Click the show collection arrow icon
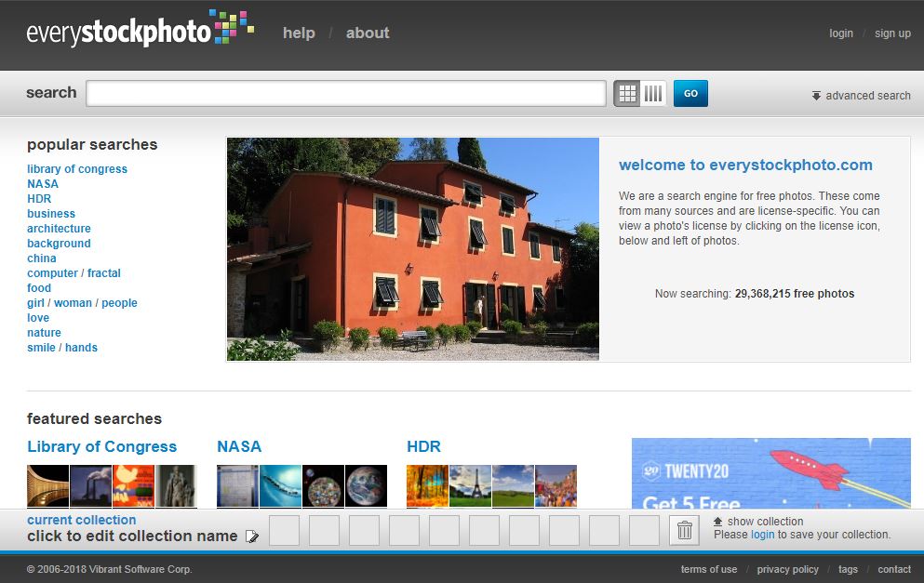924x583 pixels. (717, 521)
